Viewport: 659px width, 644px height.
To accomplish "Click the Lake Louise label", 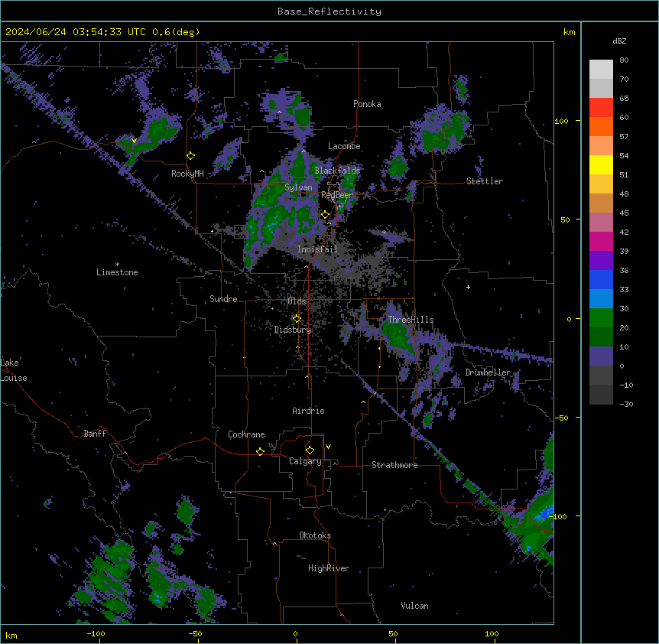I will pyautogui.click(x=14, y=370).
